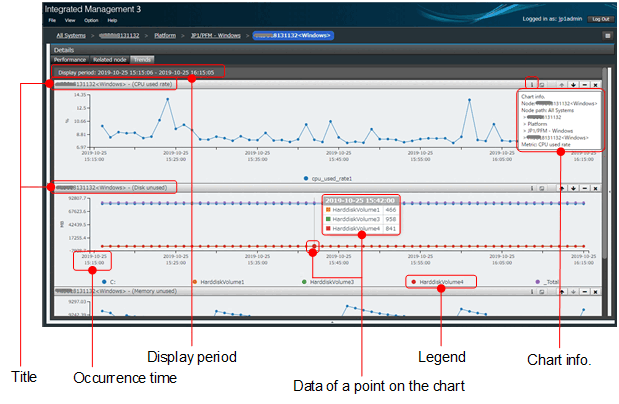Move Disk unused chart up

click(562, 188)
